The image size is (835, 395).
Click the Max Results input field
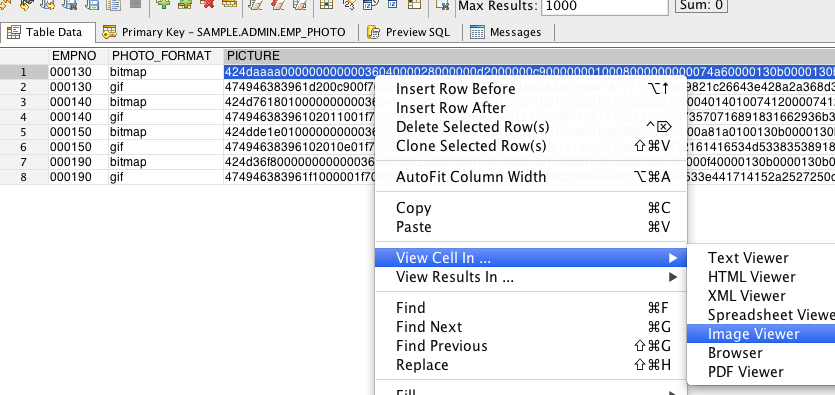click(604, 6)
